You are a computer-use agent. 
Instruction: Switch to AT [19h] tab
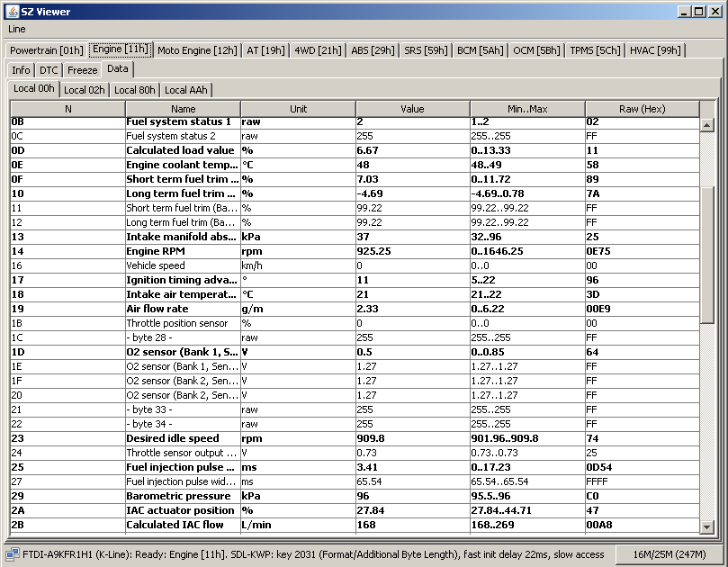[x=265, y=50]
